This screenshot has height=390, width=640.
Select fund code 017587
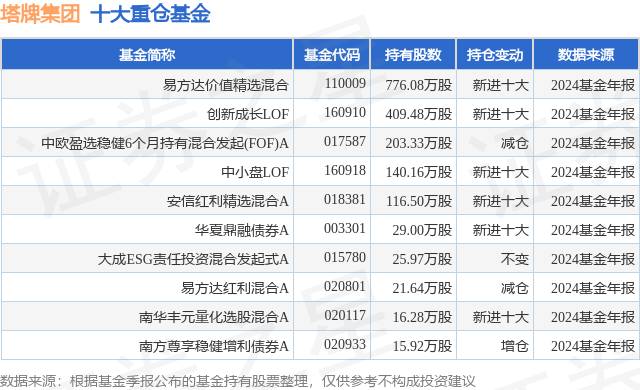(x=345, y=142)
